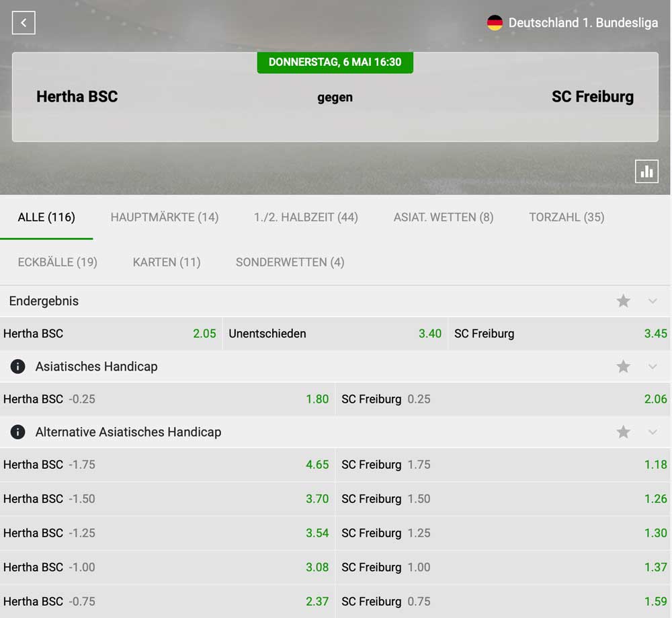Switch to ASIAT. WETTEN (8) tab

(x=444, y=217)
